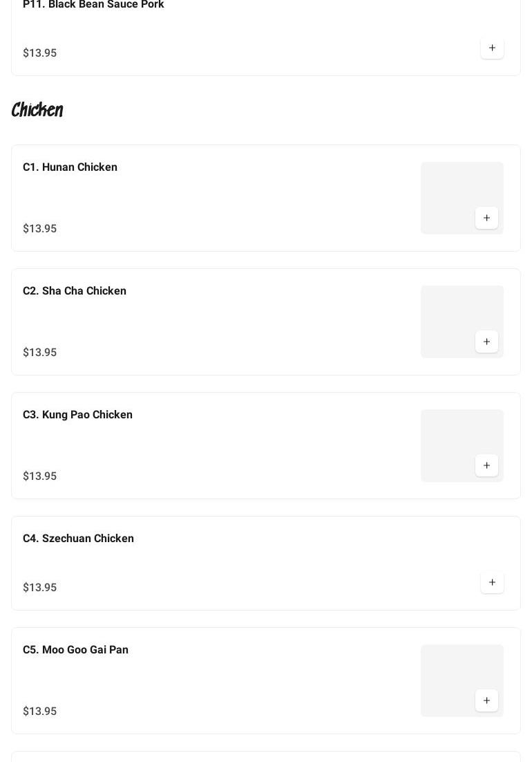Add P11 Black Bean Sauce Pork to order

coord(492,48)
